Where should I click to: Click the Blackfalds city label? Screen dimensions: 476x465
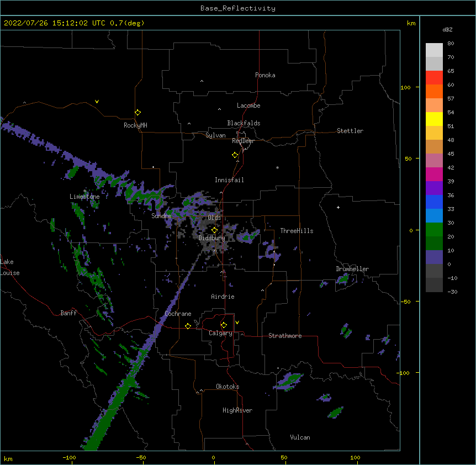(244, 123)
